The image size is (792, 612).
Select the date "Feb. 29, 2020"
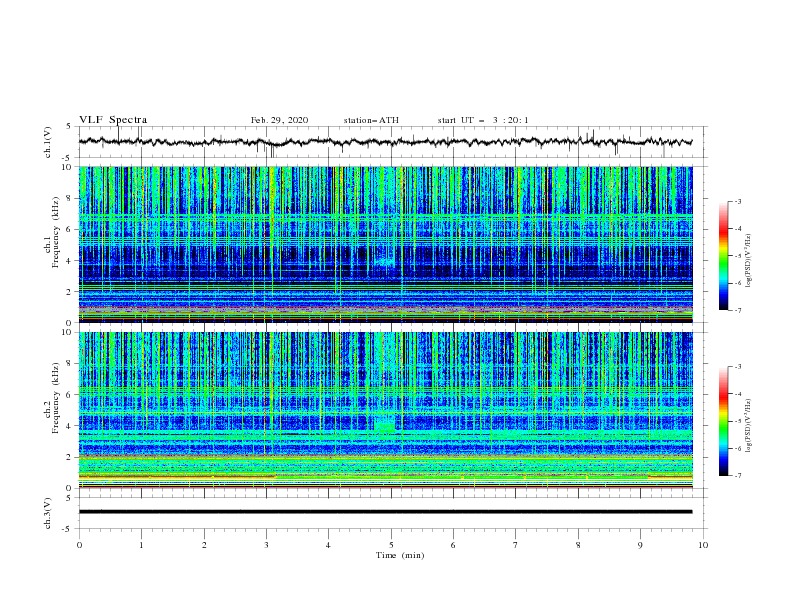click(279, 120)
